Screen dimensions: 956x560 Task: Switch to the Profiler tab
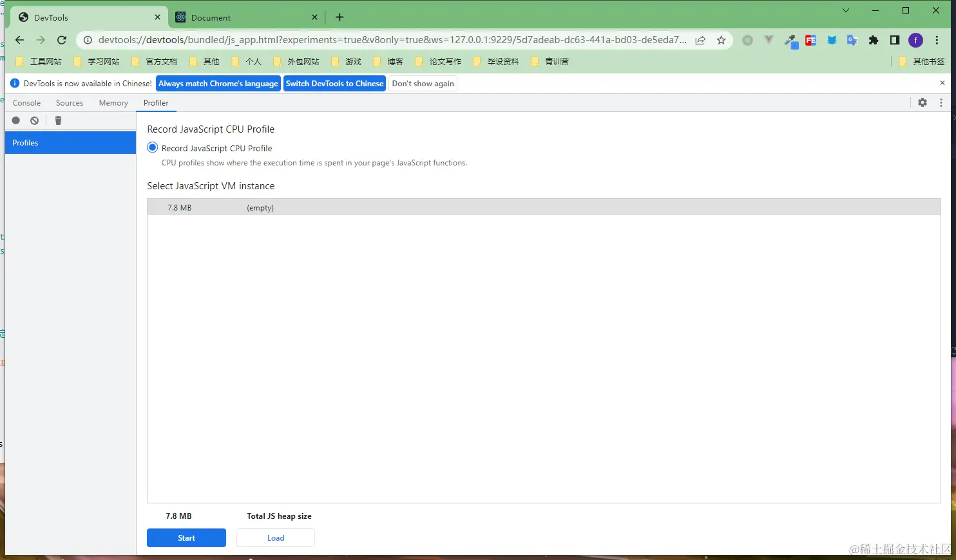tap(156, 103)
